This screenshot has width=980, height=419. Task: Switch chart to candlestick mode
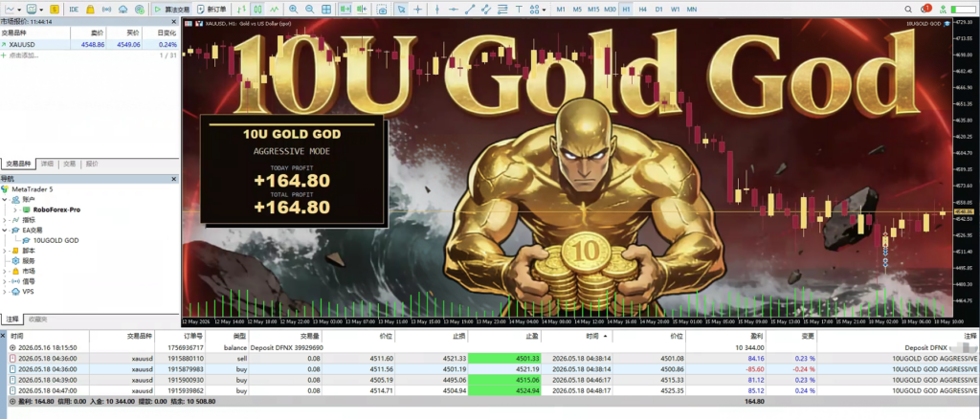pos(258,10)
